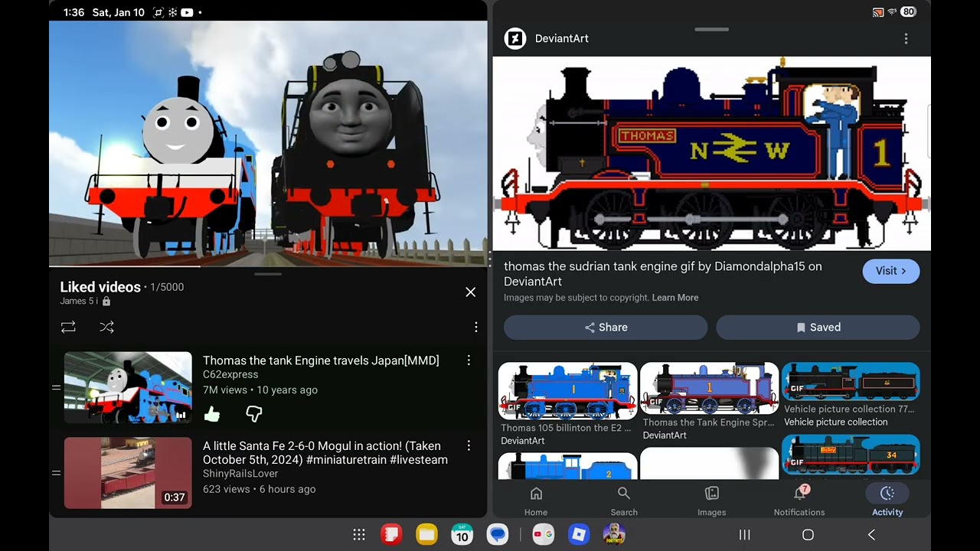Launch the red notes app in taskbar

[391, 534]
